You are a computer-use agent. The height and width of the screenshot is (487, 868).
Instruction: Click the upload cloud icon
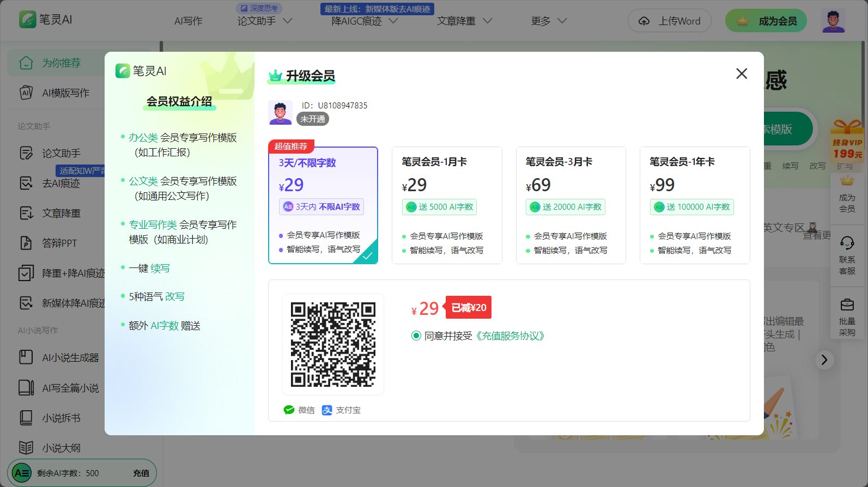[x=644, y=21]
